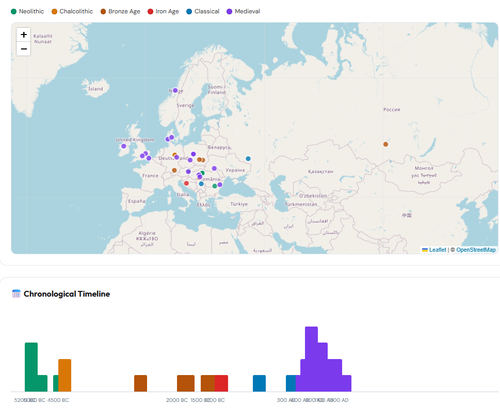Select the purple marker on the Black Sea coast
This screenshot has height=408, width=500.
pyautogui.click(x=220, y=184)
